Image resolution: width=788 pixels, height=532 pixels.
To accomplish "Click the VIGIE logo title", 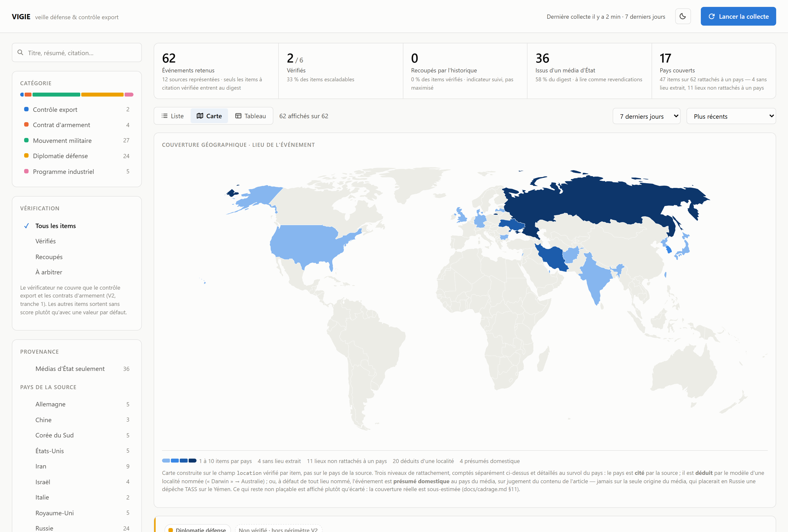I will point(21,17).
